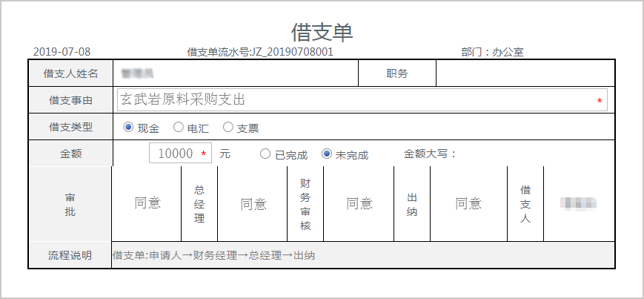644x299 pixels.
Task: Click the 审批 label cell
Action: click(x=70, y=204)
